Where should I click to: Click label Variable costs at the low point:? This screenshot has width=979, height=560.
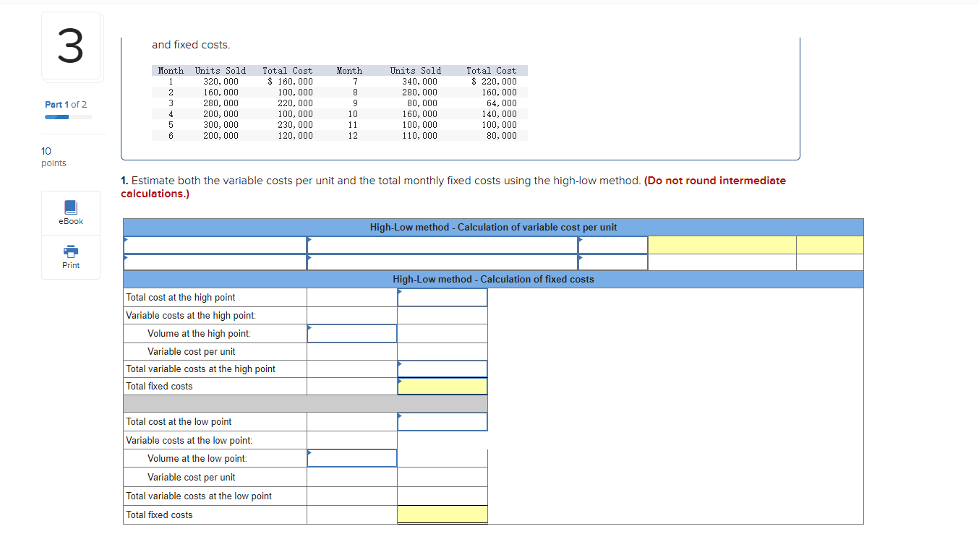[189, 440]
